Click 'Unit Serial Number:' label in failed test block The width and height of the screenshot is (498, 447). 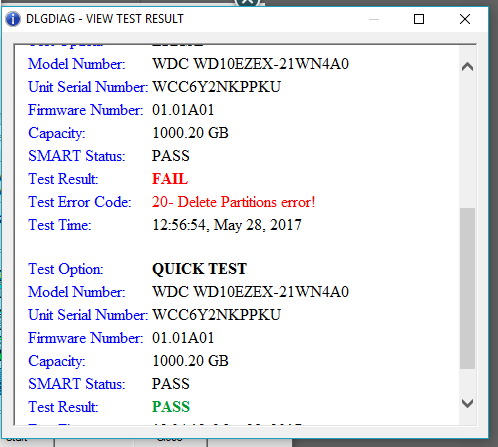click(x=88, y=87)
